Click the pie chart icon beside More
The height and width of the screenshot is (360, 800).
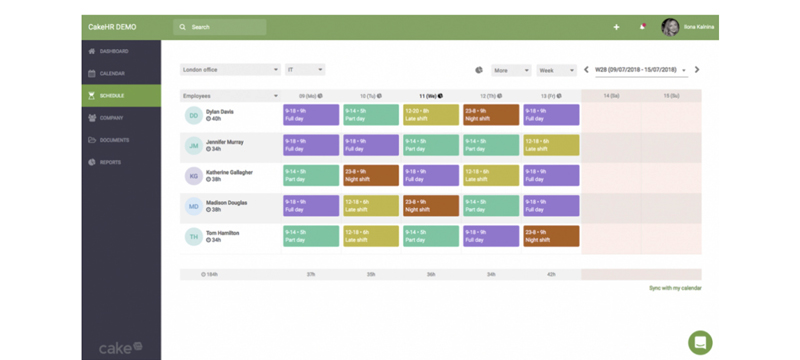point(479,70)
